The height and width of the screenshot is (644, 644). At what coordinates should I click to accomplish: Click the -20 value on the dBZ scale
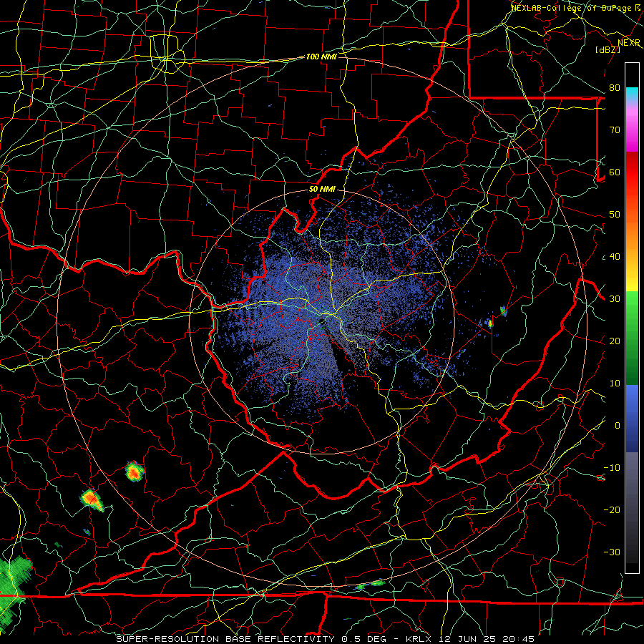click(612, 510)
